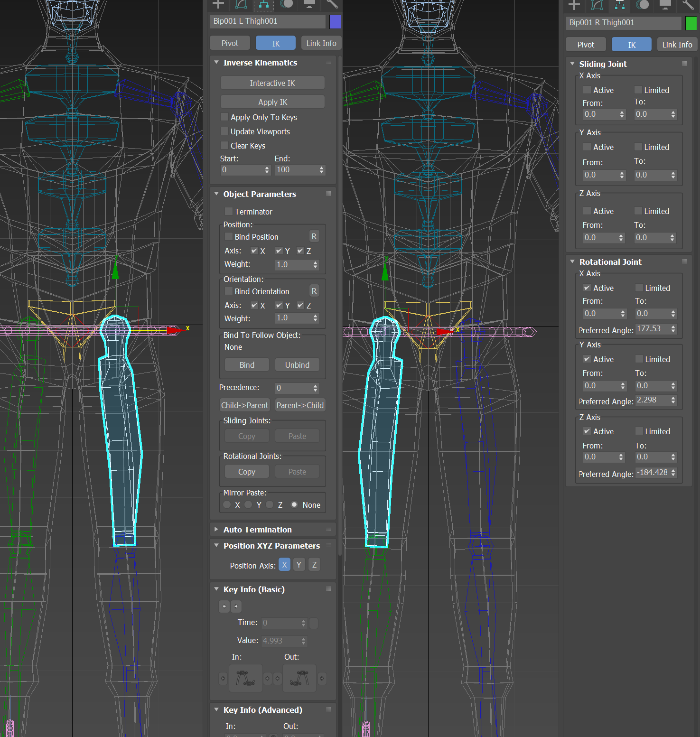Open the Modify tab in L Thigh001 panel
This screenshot has height=737, width=700.
click(241, 4)
